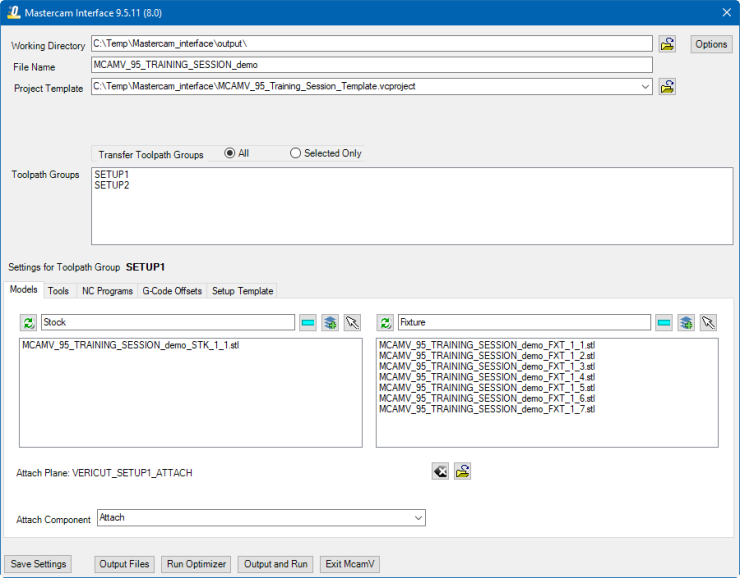
Task: Add Stock models by level icon
Action: pos(330,323)
